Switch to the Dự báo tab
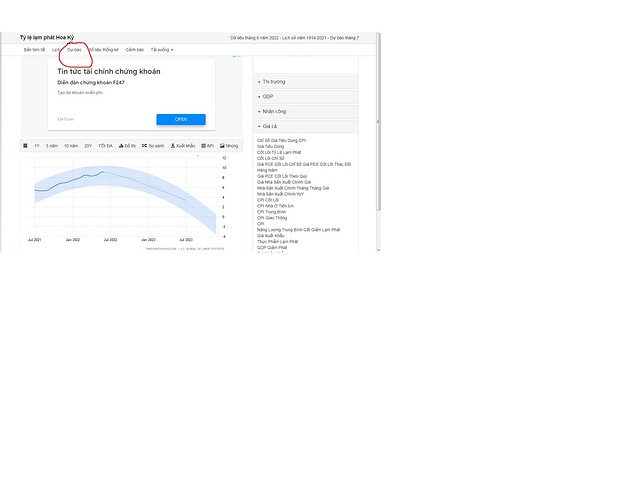Image resolution: width=625 pixels, height=500 pixels. click(x=74, y=49)
